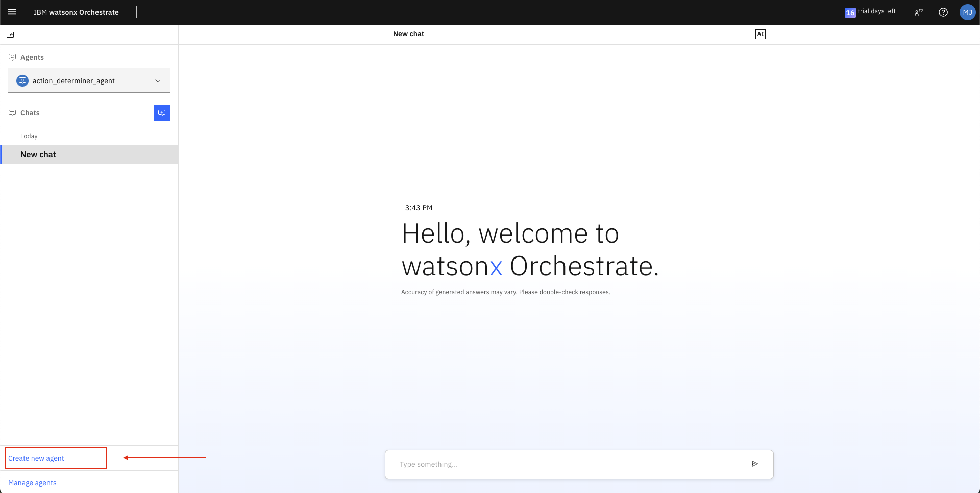Click the AI label icon

pyautogui.click(x=761, y=34)
